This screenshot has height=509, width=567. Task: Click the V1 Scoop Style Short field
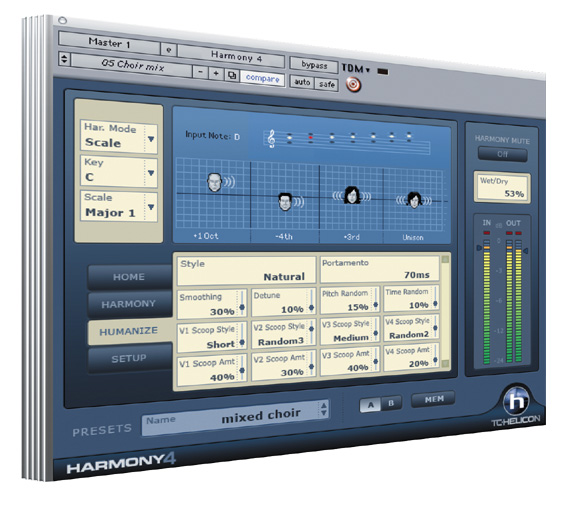212,337
